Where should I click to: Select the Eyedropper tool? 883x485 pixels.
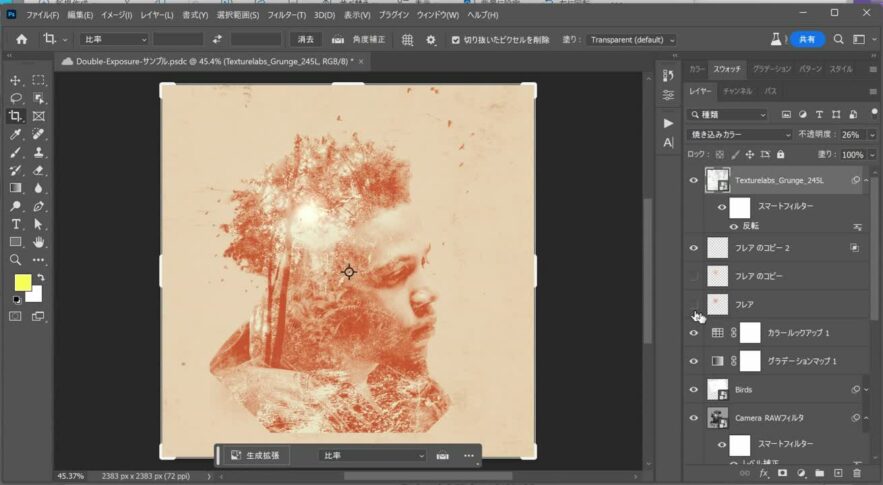[x=15, y=134]
